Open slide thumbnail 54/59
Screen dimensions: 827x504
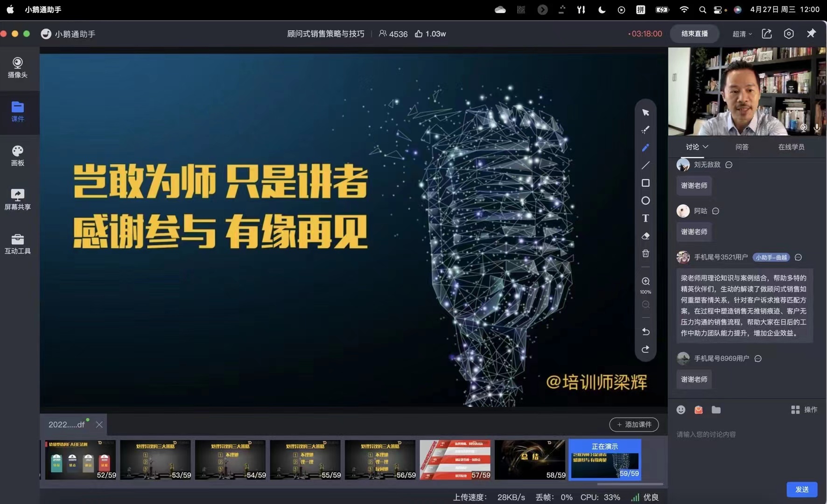pos(230,459)
